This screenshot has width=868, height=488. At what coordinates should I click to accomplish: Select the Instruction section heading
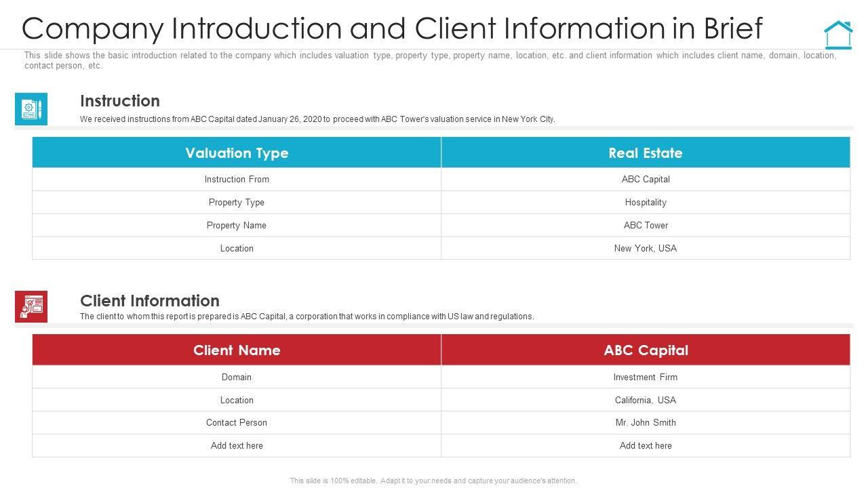click(120, 101)
